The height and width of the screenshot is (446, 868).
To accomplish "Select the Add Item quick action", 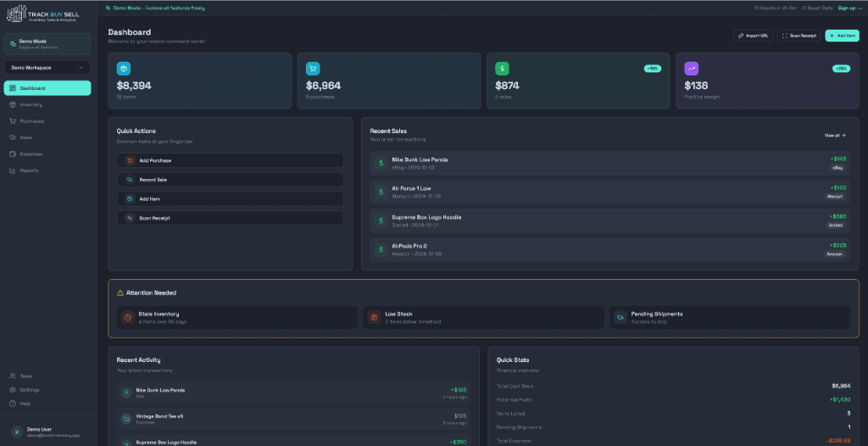I will (x=231, y=199).
